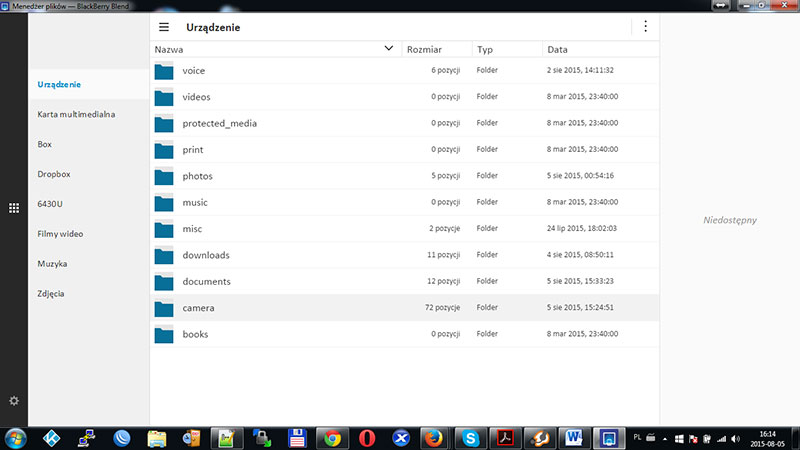Click the Windows Start button

pos(15,438)
